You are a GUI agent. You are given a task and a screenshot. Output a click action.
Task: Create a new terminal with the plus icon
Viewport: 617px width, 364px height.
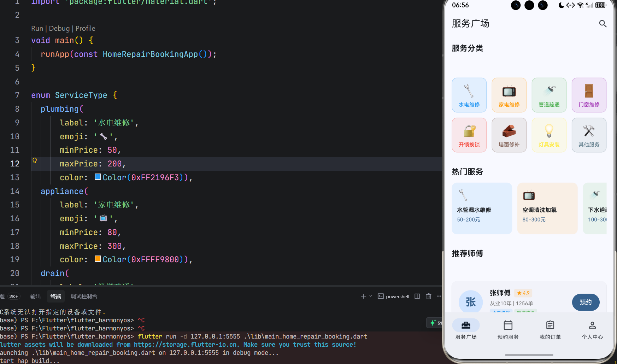(x=363, y=296)
